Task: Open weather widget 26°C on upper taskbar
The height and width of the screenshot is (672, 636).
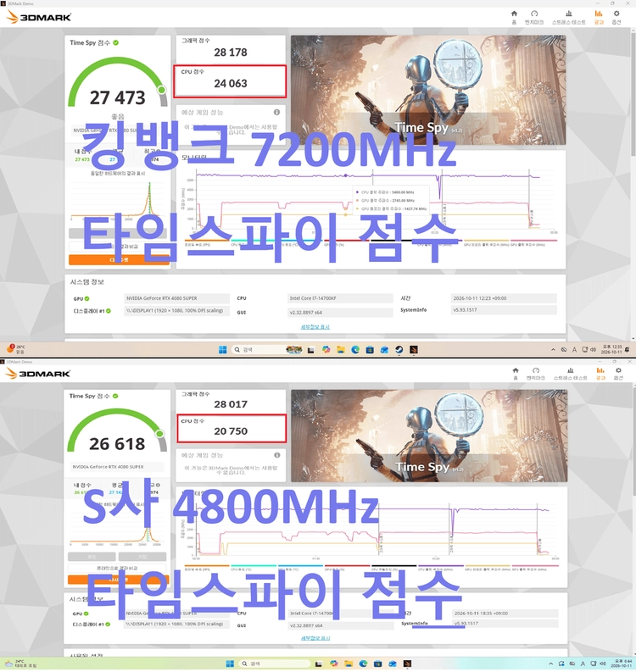Action: (x=16, y=349)
